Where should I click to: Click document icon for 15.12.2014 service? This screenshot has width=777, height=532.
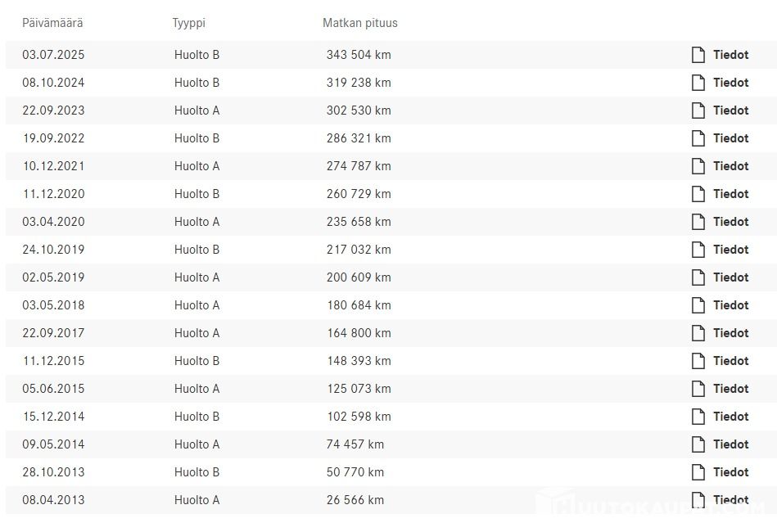coord(698,417)
